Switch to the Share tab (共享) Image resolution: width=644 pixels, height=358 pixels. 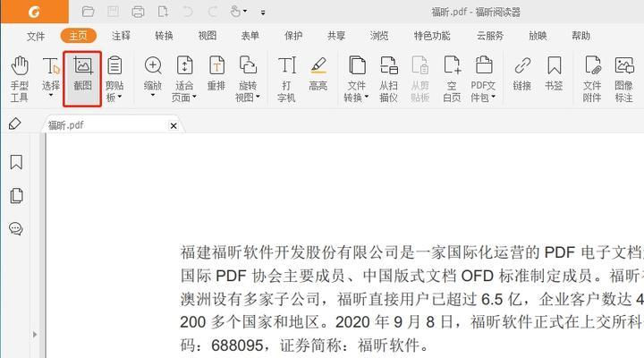click(336, 36)
